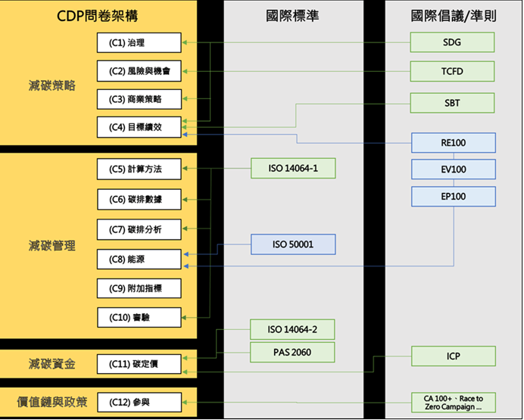Select the 減碳策略 section label
524x420 pixels.
click(51, 86)
